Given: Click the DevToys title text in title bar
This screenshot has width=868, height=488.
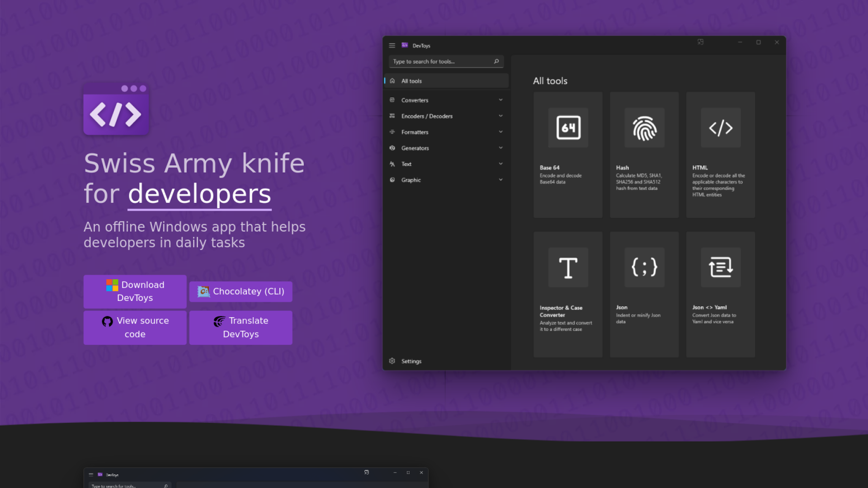Looking at the screenshot, I should click(x=421, y=46).
